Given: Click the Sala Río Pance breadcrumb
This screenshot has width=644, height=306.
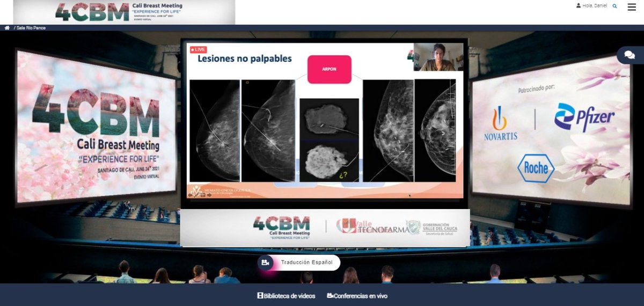Looking at the screenshot, I should (31, 28).
